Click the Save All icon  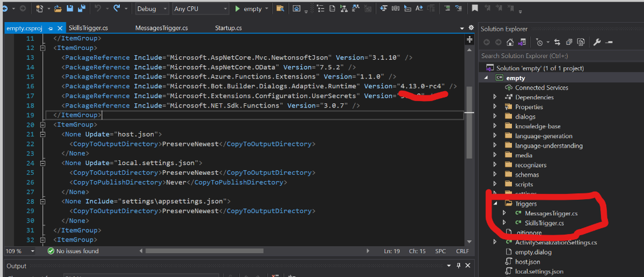81,9
